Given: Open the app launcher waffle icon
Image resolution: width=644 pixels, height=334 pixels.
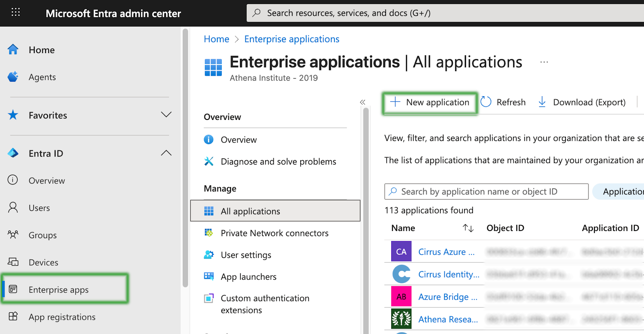Looking at the screenshot, I should (15, 12).
